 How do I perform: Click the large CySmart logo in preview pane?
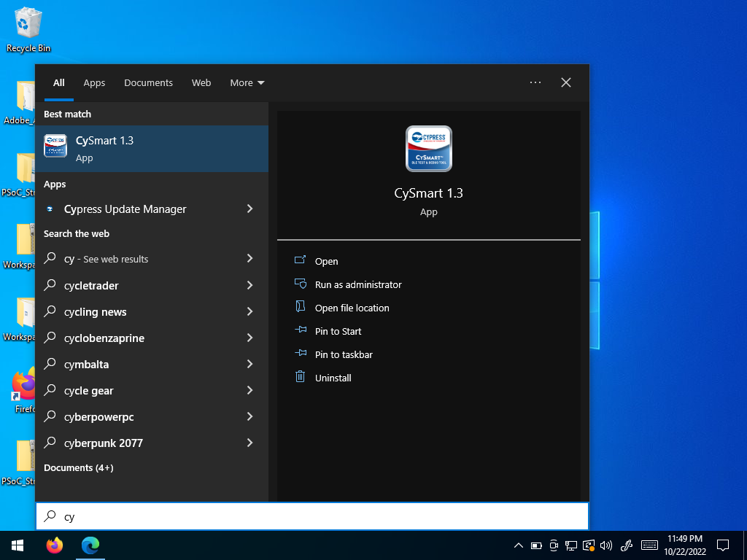coord(429,149)
